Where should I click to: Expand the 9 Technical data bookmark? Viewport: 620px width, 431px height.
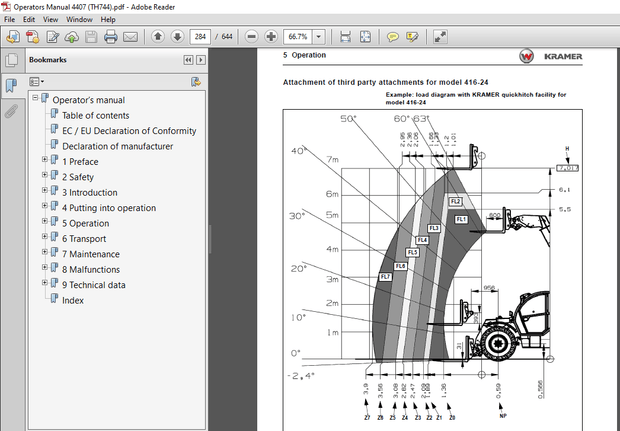(x=45, y=283)
